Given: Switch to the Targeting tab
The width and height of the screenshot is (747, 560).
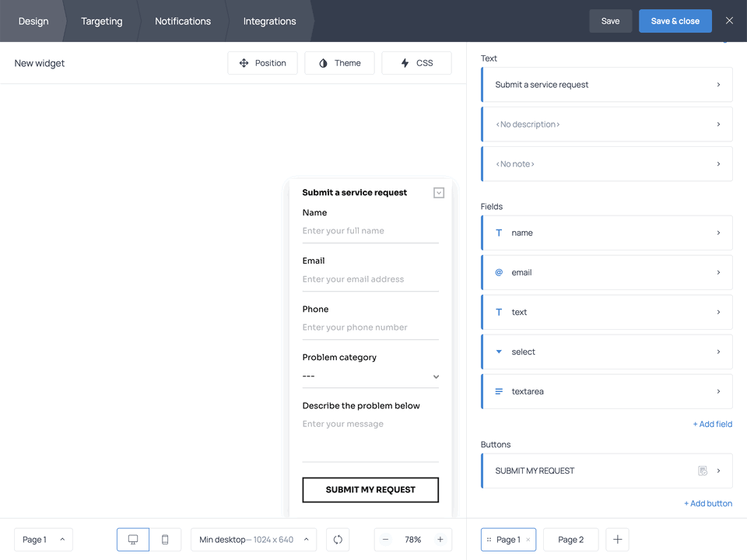Looking at the screenshot, I should [101, 21].
